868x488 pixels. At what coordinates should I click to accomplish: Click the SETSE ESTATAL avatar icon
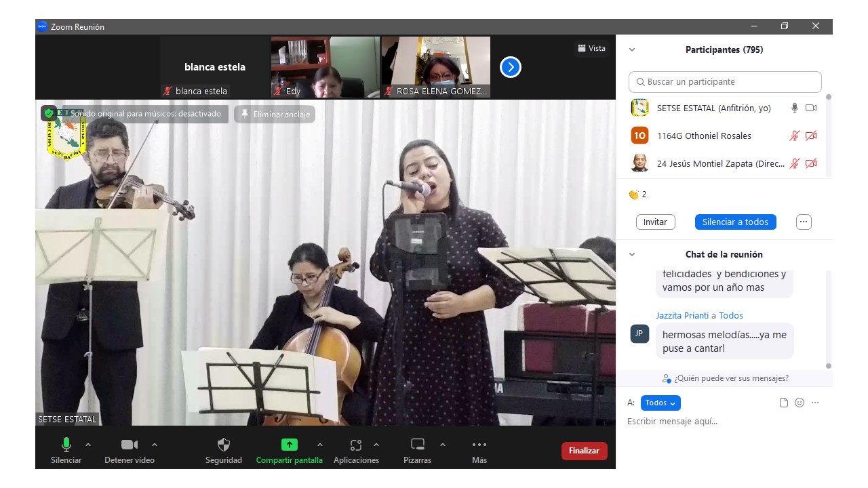click(x=639, y=108)
